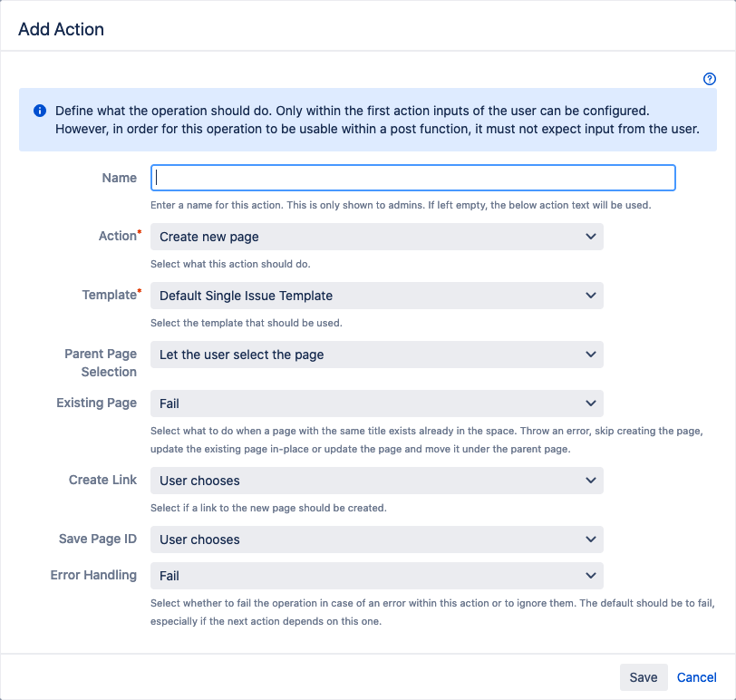Screen dimensions: 736x700
Task: Open the Create Link dropdown
Action: tap(377, 481)
